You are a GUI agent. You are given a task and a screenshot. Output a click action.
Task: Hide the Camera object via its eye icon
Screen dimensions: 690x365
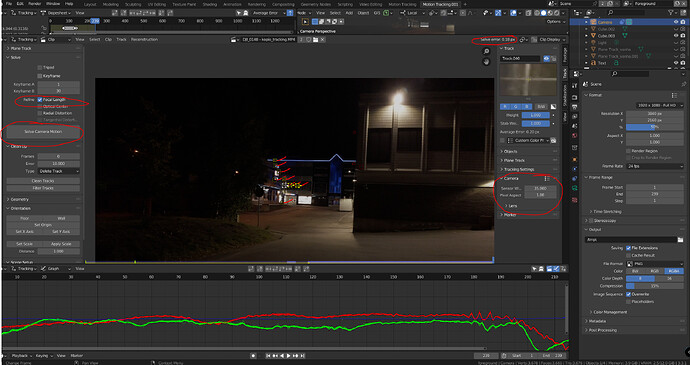click(676, 22)
